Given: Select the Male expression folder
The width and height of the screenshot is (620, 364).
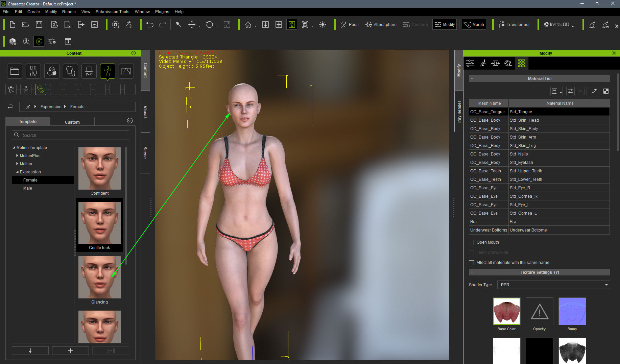Looking at the screenshot, I should point(28,188).
